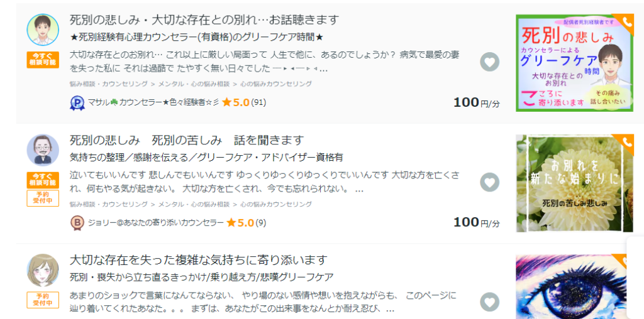The image size is (644, 319).
Task: Click the glasses-wearing counselor avatar
Action: [43, 150]
